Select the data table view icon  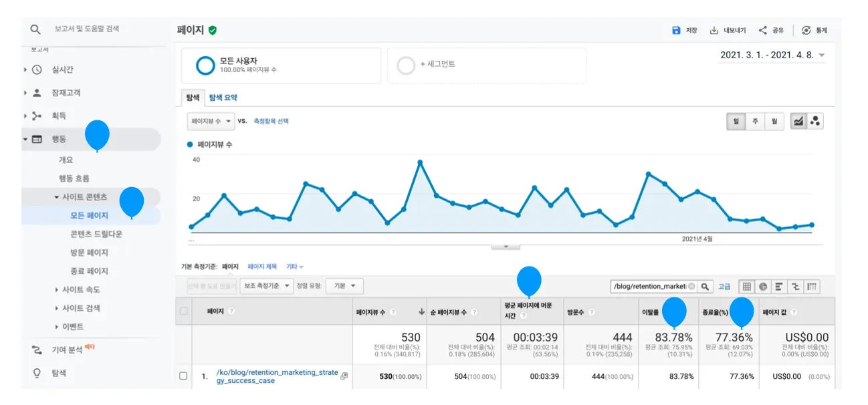click(746, 286)
